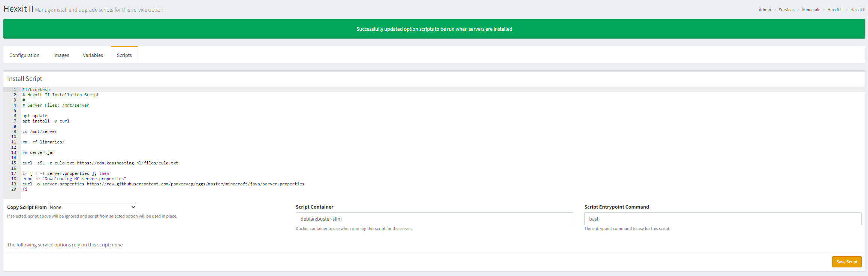This screenshot has height=276, width=868.
Task: Select the Scripts tab
Action: click(x=124, y=55)
